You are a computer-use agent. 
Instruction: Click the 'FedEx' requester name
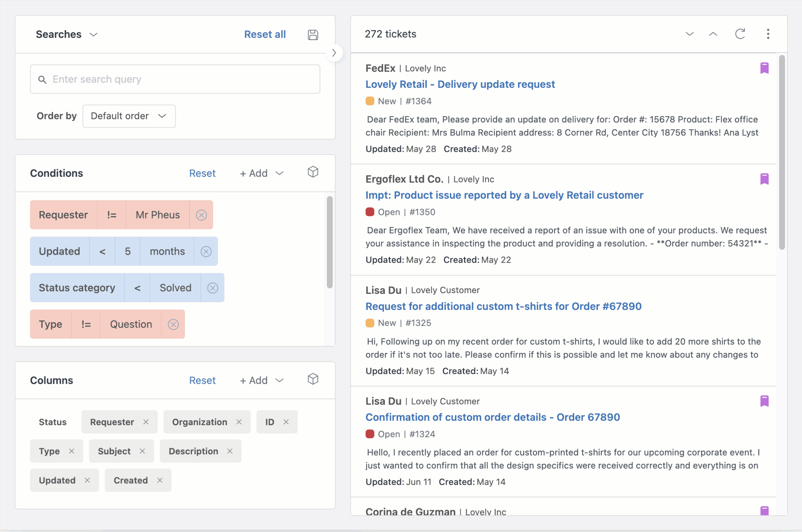click(380, 68)
